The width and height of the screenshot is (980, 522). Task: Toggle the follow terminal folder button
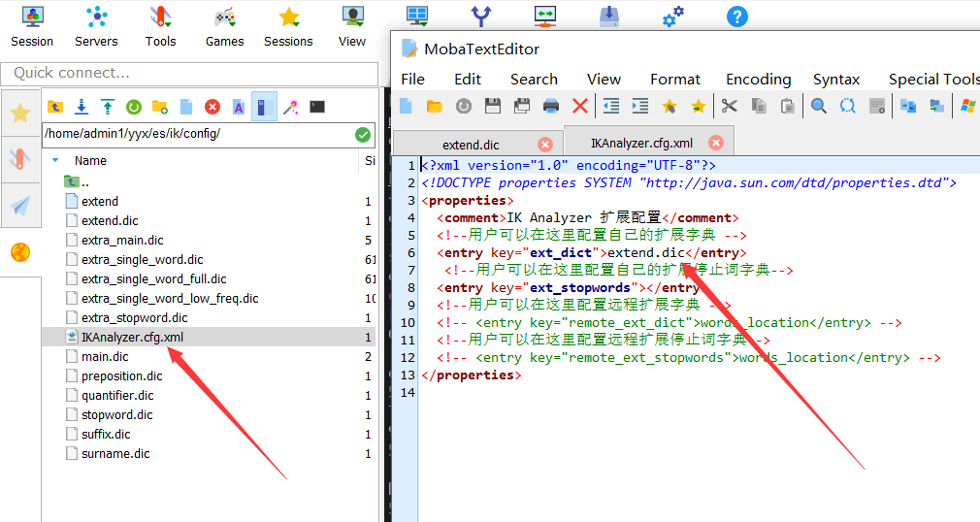click(x=264, y=107)
